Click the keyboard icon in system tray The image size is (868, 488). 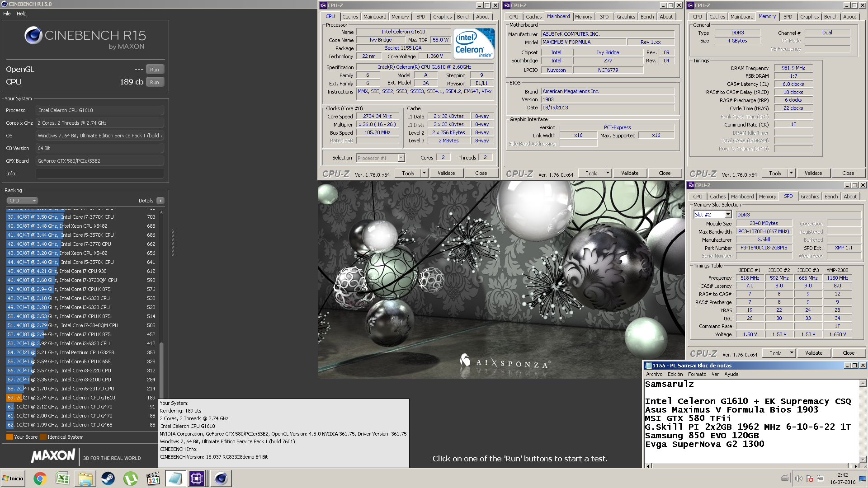coord(785,479)
